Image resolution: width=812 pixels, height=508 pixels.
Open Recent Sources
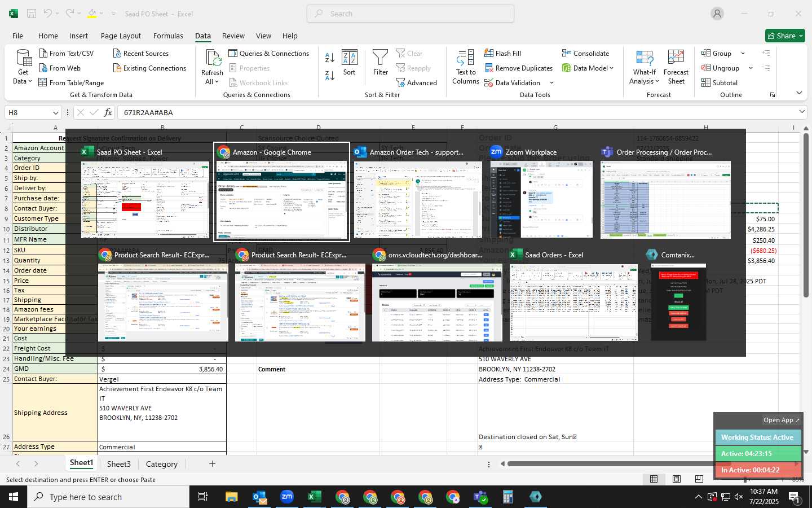pos(140,54)
